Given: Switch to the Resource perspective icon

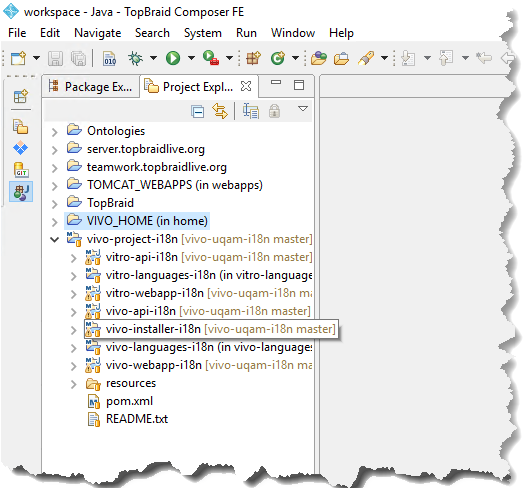Looking at the screenshot, I should [x=21, y=127].
